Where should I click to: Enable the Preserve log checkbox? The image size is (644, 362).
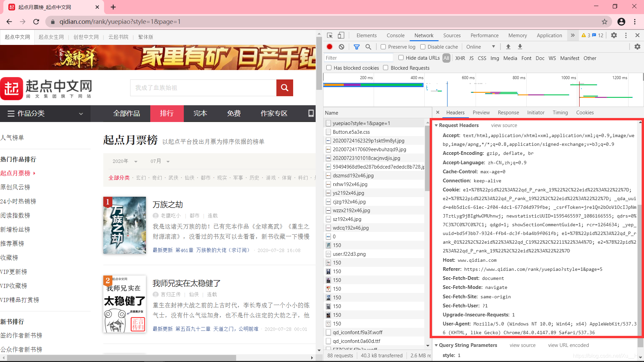[x=383, y=47]
